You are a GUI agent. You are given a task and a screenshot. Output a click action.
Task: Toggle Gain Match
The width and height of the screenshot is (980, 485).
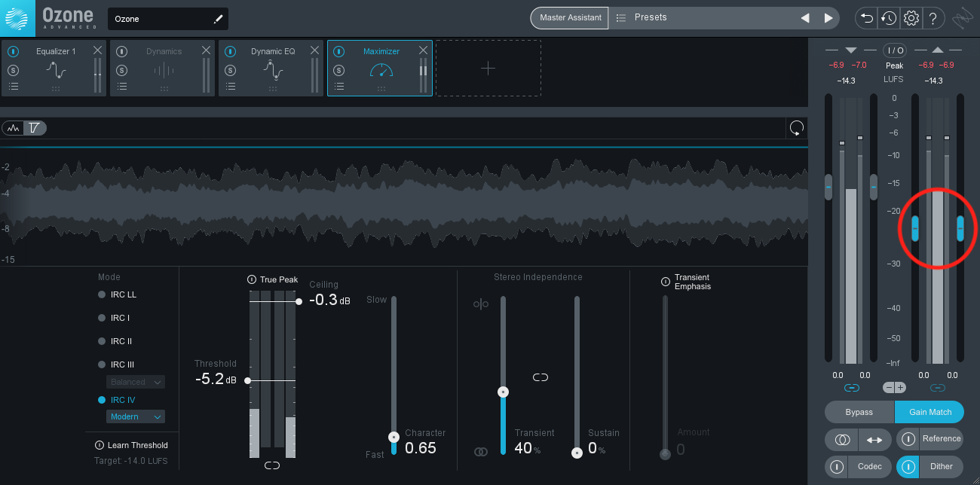930,412
